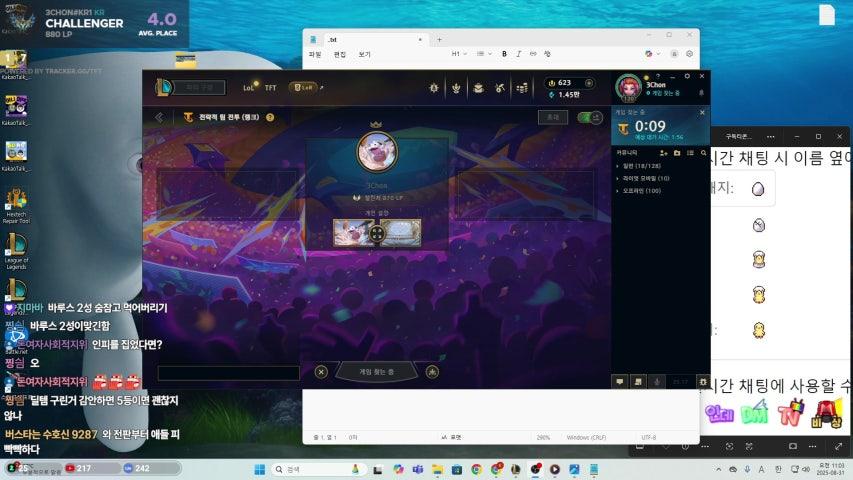Show hidden system tray icons
Image resolution: width=853 pixels, height=480 pixels.
719,469
